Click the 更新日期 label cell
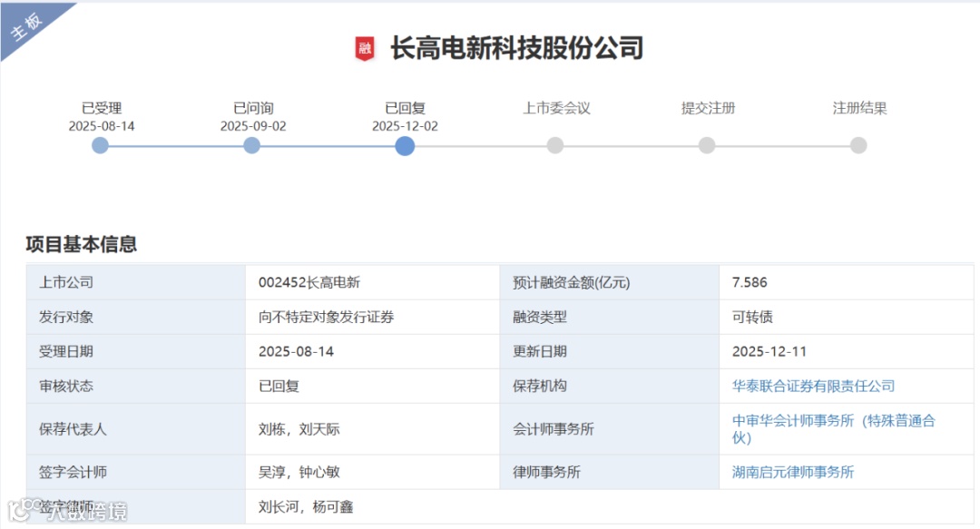 point(610,351)
